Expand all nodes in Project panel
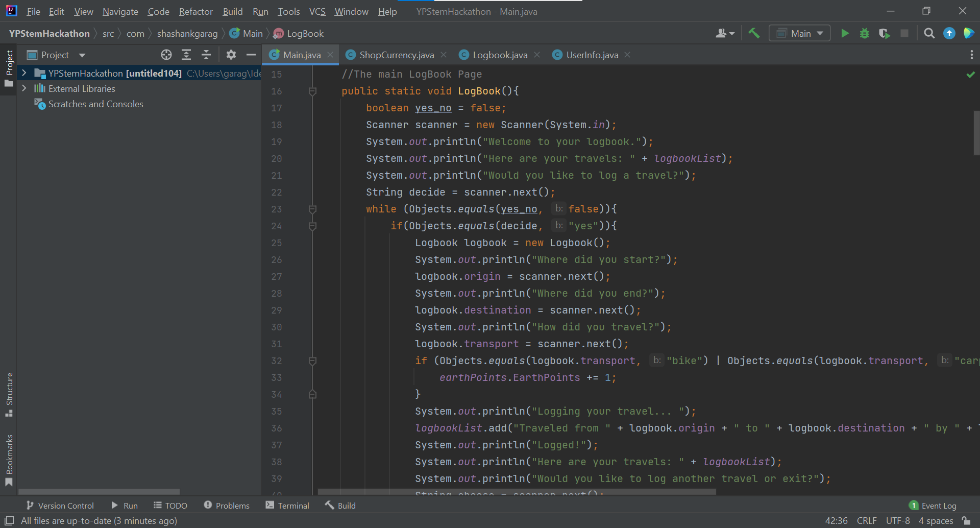Image resolution: width=980 pixels, height=528 pixels. pyautogui.click(x=186, y=55)
